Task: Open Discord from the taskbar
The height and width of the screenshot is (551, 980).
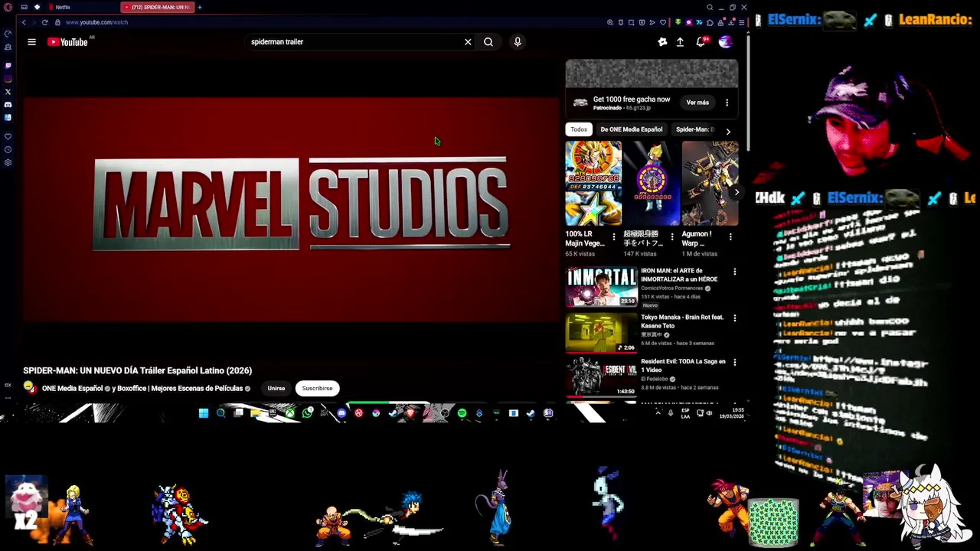Action: pos(341,413)
